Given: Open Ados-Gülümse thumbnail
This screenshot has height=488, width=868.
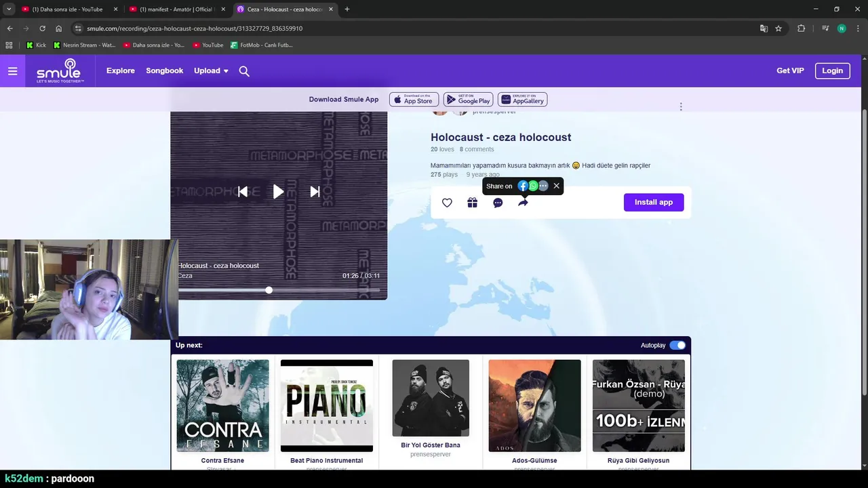Looking at the screenshot, I should point(534,405).
